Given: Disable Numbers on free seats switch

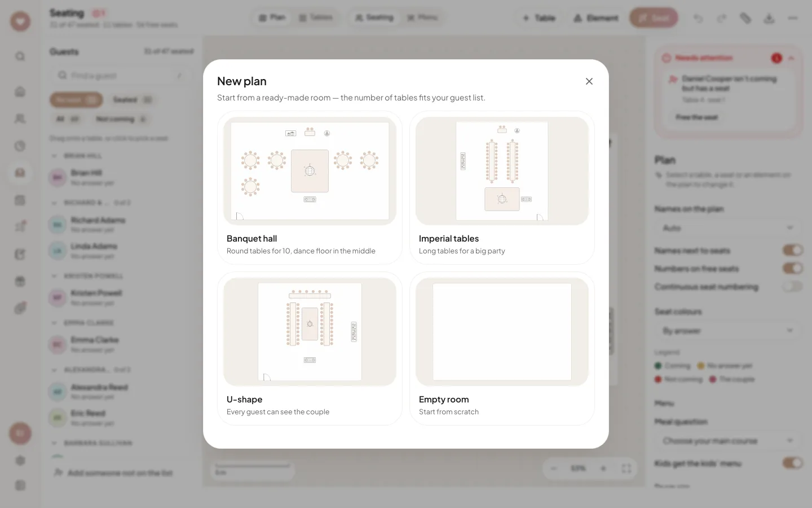Looking at the screenshot, I should tap(792, 268).
